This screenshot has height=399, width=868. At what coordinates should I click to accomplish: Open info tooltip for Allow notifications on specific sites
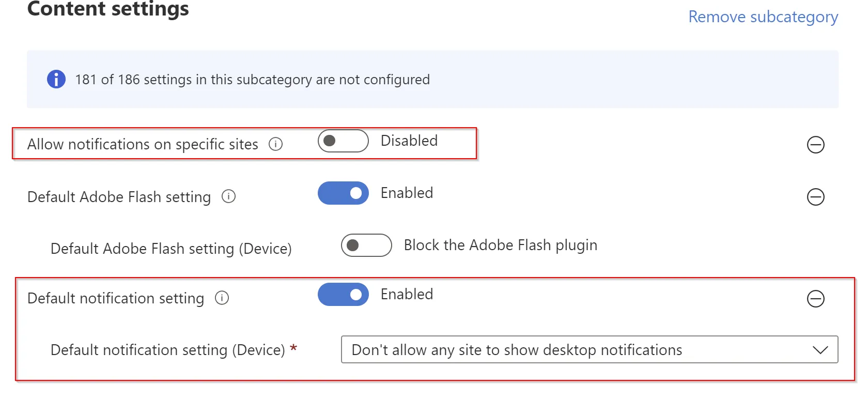pos(276,144)
